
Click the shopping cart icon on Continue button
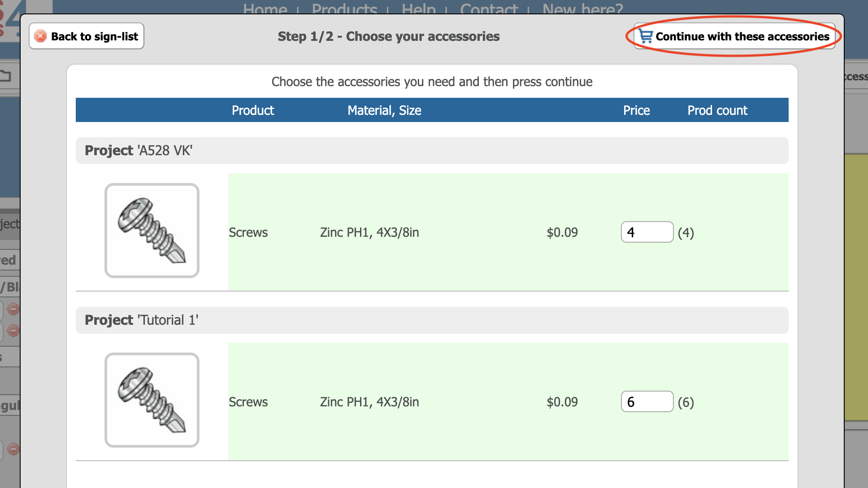point(646,36)
